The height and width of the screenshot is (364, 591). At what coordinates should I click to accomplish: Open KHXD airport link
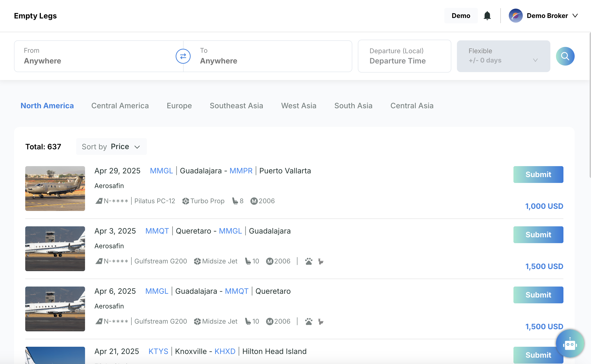(x=225, y=351)
